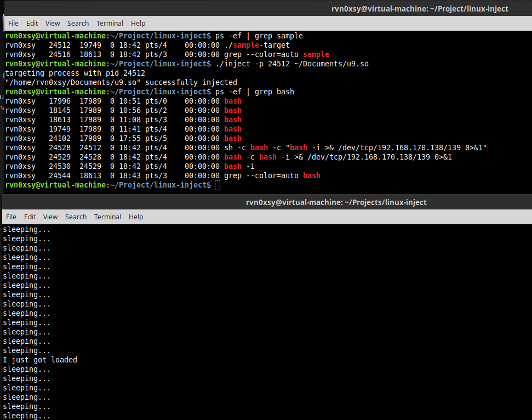The width and height of the screenshot is (532, 420).
Task: Click the 'sh -c bash -c' reverse shell line
Action: click(x=356, y=147)
